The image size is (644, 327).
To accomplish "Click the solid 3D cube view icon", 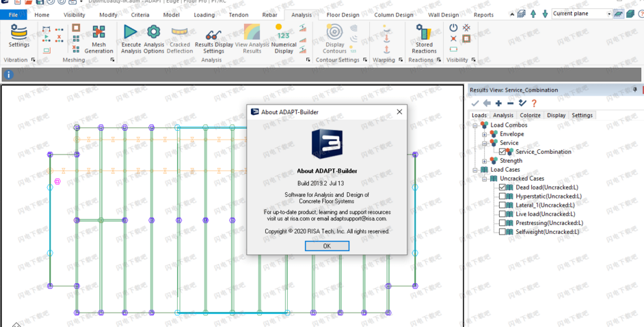I will 630,14.
